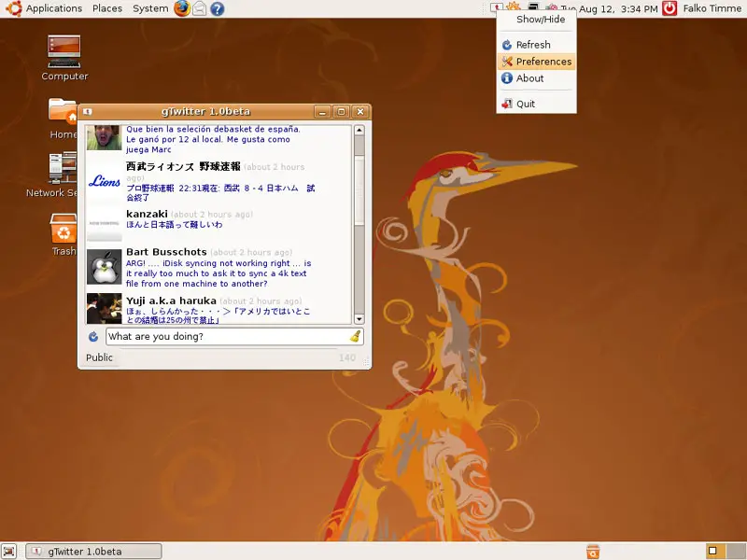
Task: Click the kanzaki user avatar
Action: click(105, 224)
